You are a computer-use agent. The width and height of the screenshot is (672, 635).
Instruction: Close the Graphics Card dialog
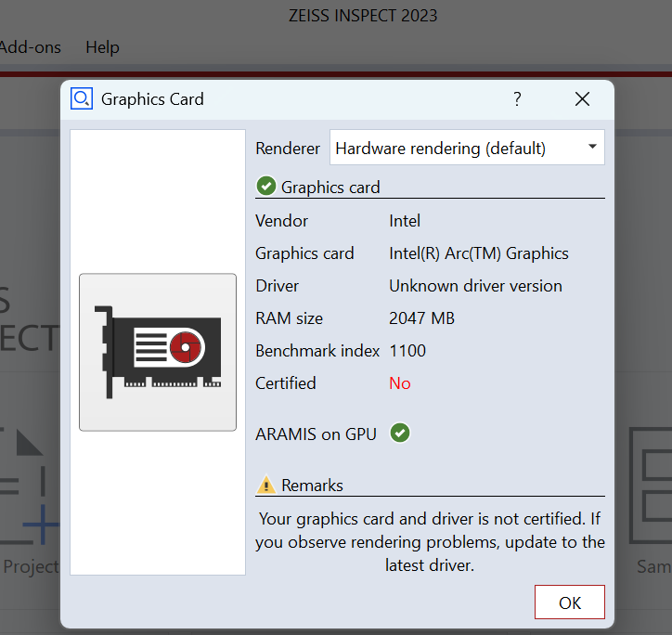(582, 99)
